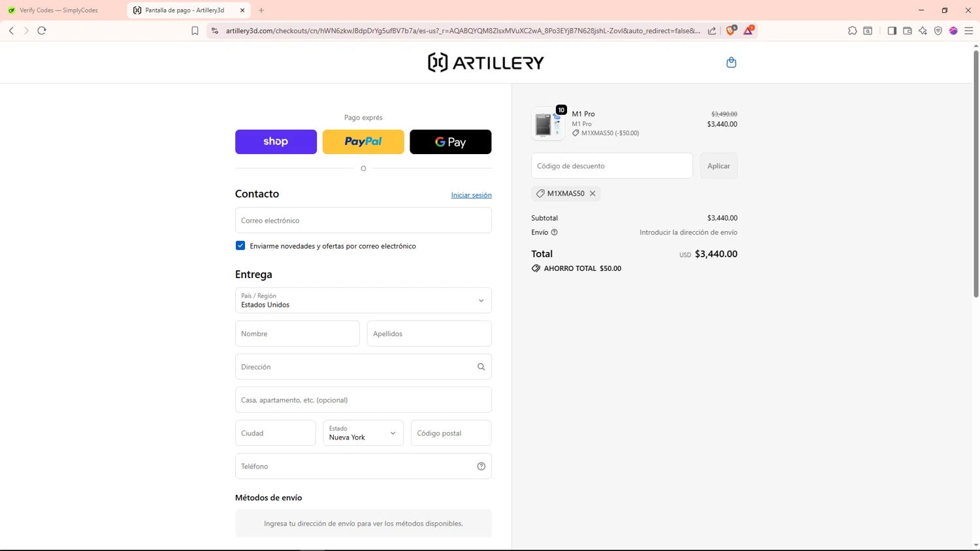Click the Correo electrónico field
The height and width of the screenshot is (551, 980).
point(363,220)
